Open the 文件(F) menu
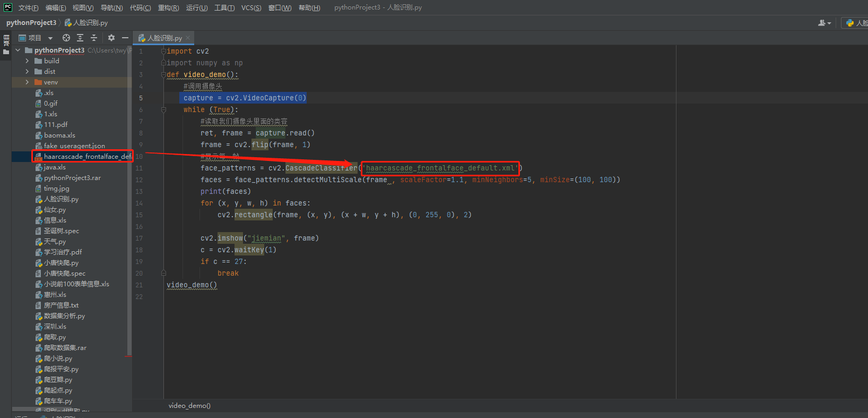The height and width of the screenshot is (418, 868). point(28,7)
